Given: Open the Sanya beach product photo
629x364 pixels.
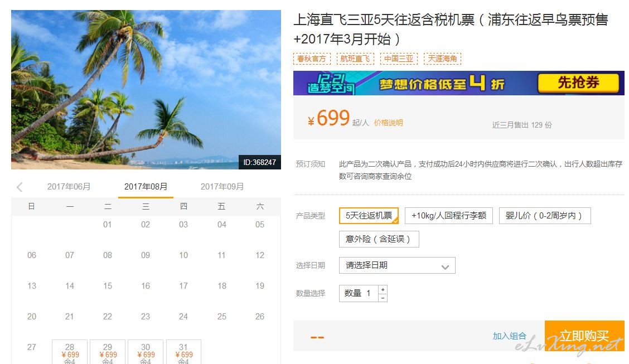Looking at the screenshot, I should click(146, 90).
